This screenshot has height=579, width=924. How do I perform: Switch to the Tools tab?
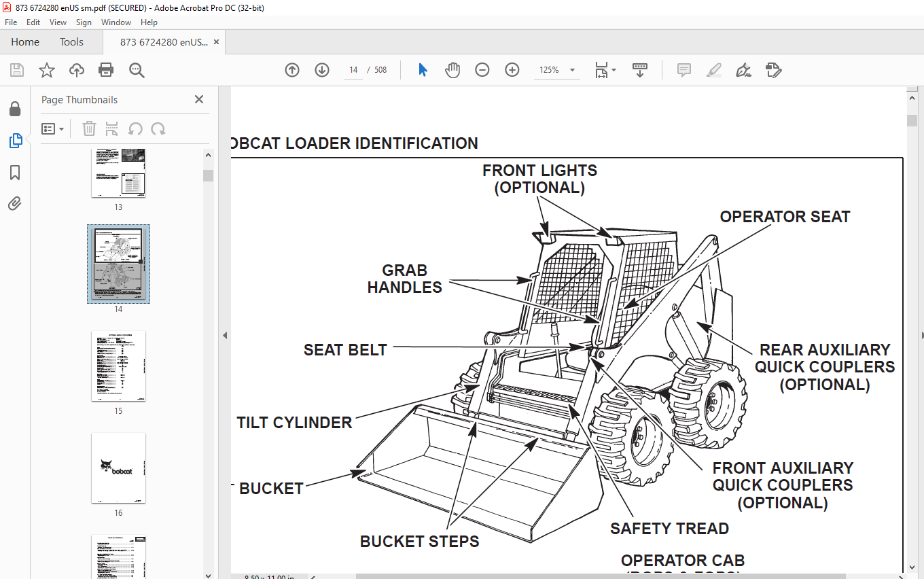[x=71, y=42]
